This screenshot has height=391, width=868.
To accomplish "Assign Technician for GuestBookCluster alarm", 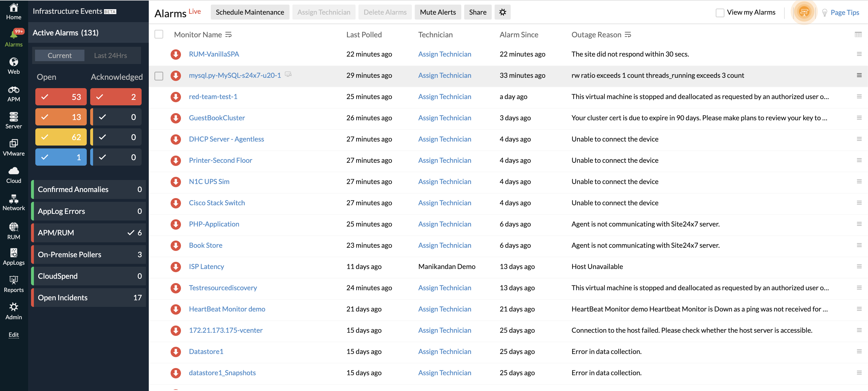I will click(x=444, y=118).
